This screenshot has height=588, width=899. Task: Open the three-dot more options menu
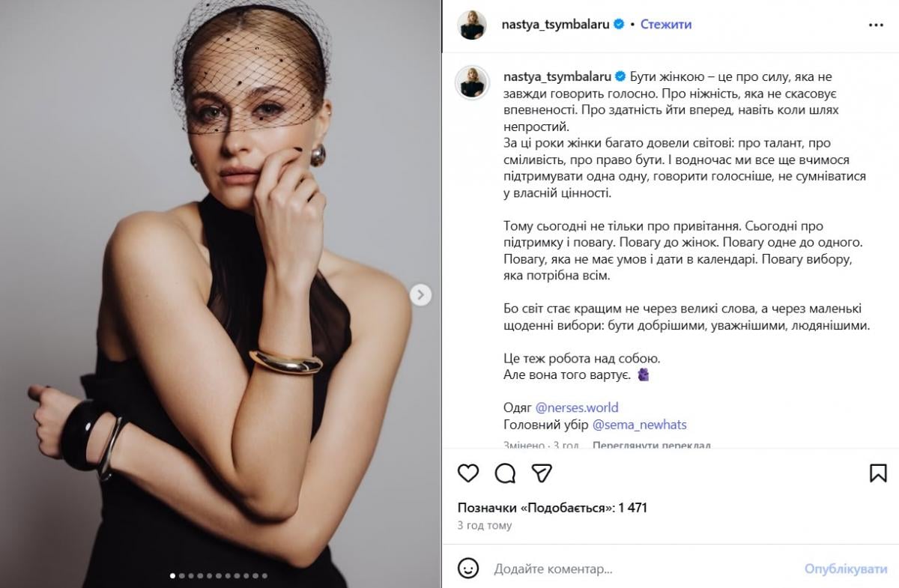click(876, 25)
